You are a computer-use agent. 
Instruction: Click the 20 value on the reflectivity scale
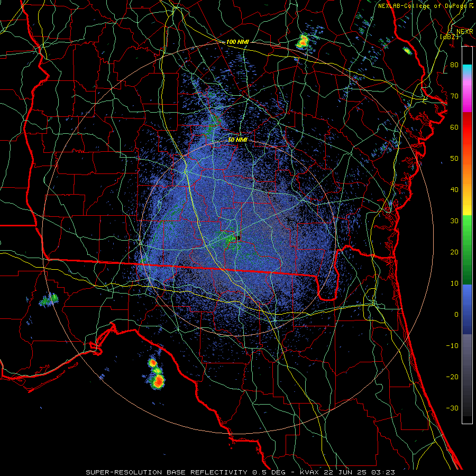(x=454, y=252)
